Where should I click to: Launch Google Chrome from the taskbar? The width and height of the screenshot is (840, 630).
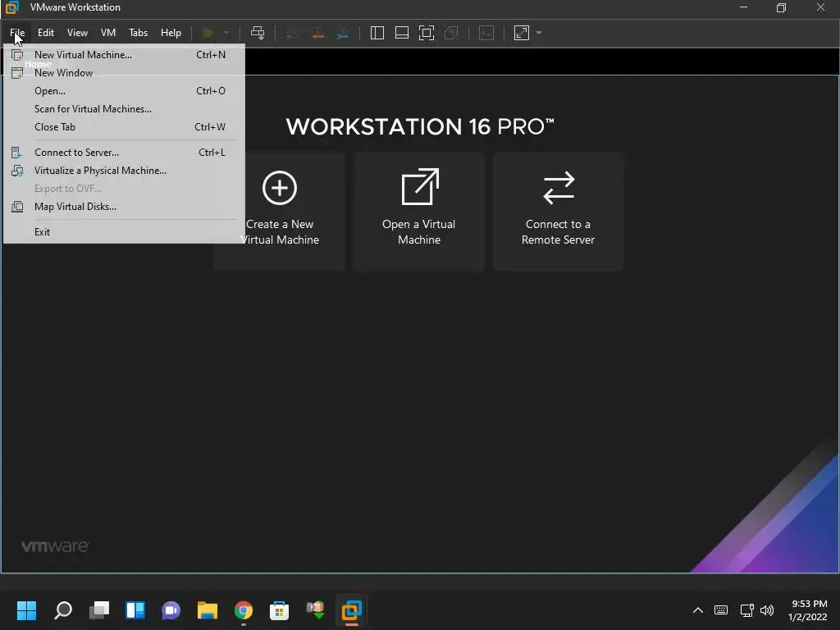coord(243,610)
